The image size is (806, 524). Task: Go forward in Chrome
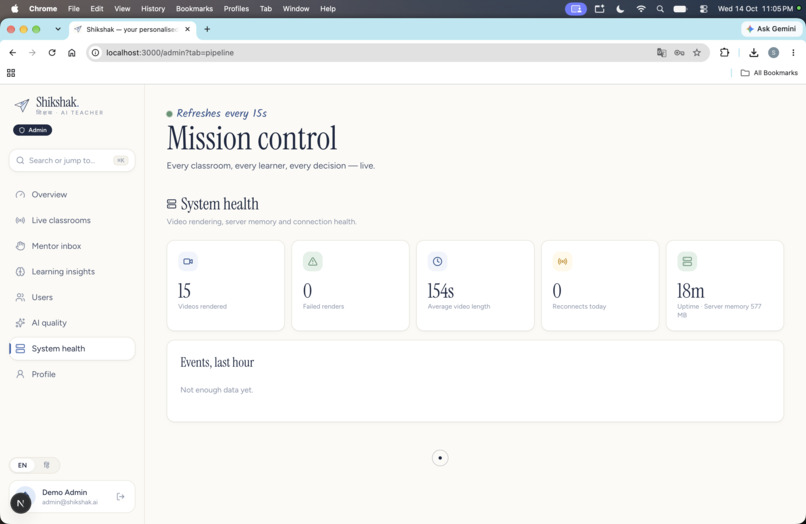click(32, 52)
